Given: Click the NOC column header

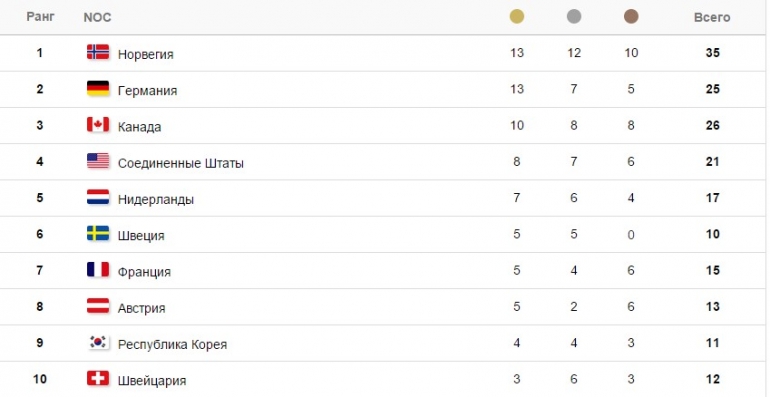Looking at the screenshot, I should [x=97, y=17].
